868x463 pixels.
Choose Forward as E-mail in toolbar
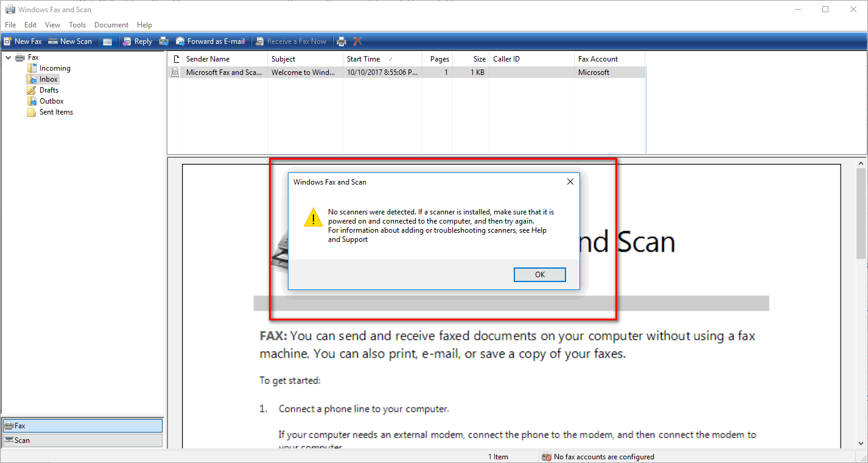coord(210,41)
